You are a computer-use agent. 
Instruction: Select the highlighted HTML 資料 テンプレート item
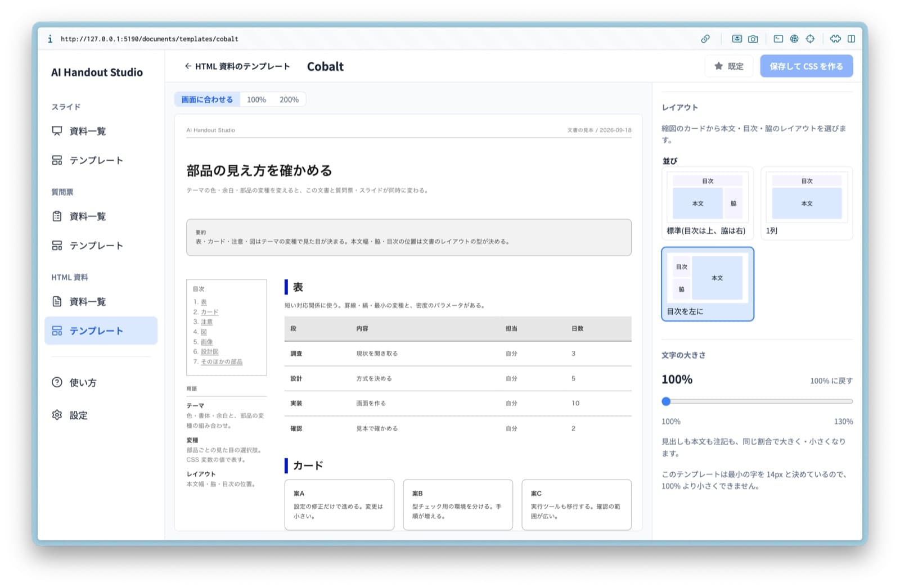(x=101, y=331)
